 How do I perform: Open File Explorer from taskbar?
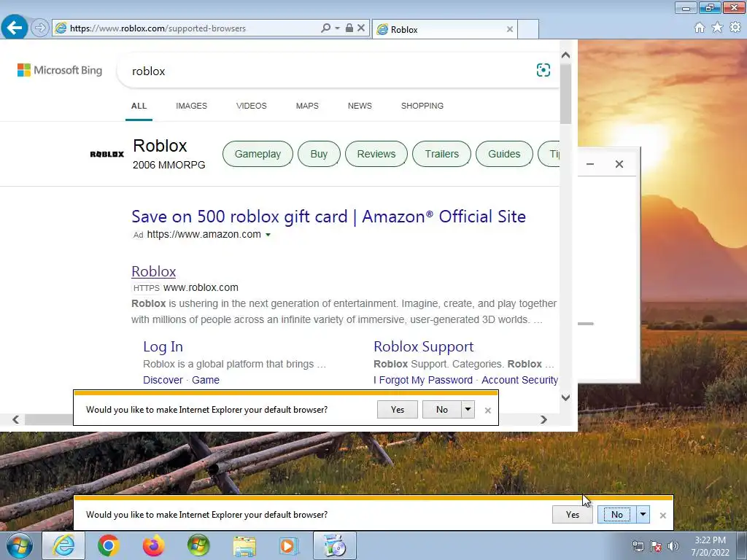[x=244, y=545]
